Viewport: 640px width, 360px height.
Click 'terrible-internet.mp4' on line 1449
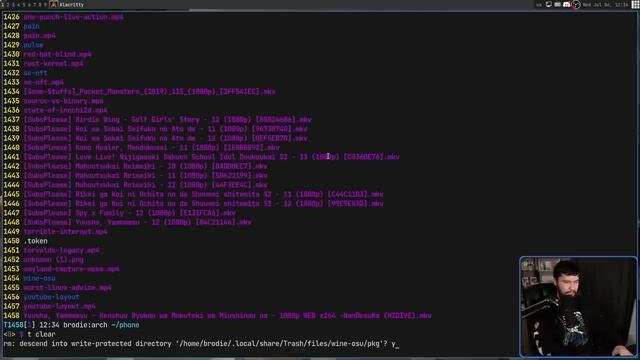pyautogui.click(x=65, y=231)
